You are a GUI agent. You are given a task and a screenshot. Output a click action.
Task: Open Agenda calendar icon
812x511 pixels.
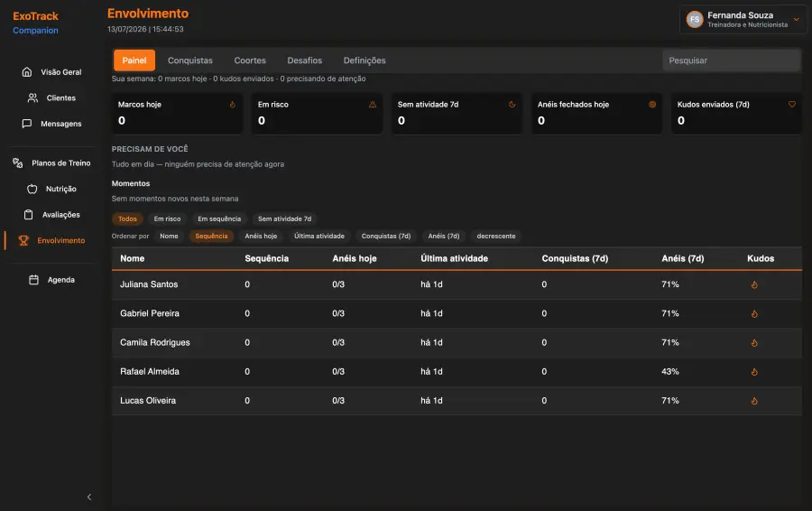pyautogui.click(x=33, y=280)
